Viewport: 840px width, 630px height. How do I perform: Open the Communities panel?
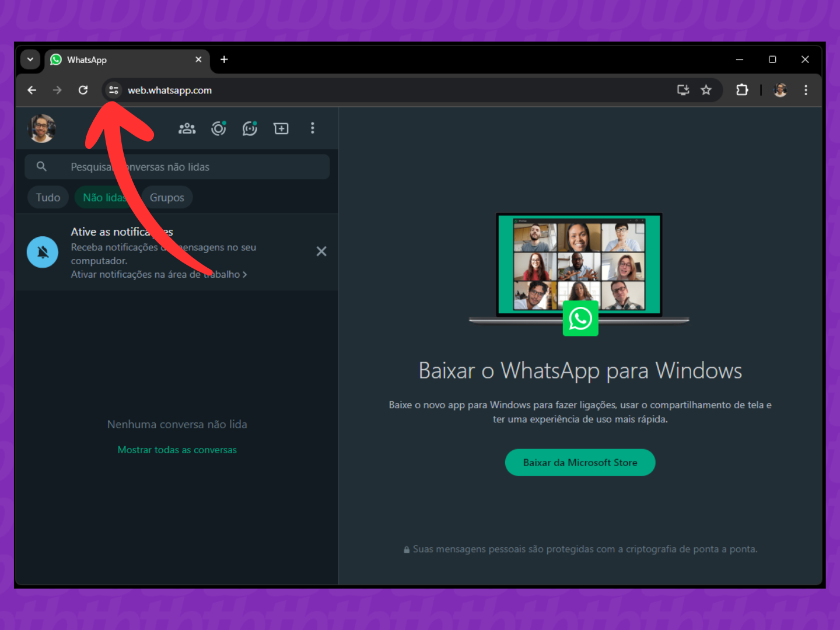[187, 128]
